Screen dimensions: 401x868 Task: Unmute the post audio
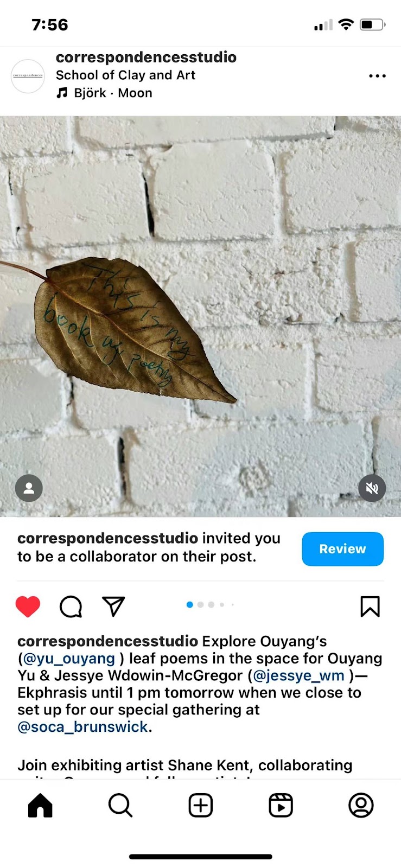coord(372,488)
